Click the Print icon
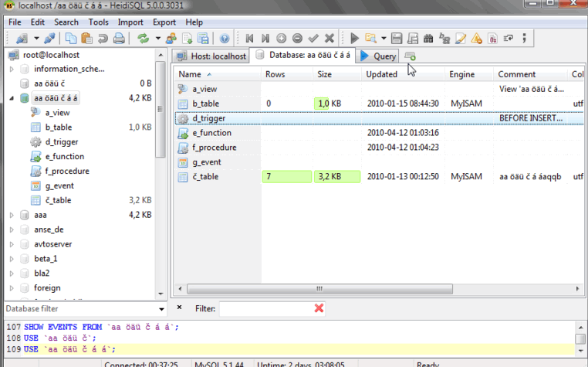This screenshot has height=367, width=588. (119, 39)
